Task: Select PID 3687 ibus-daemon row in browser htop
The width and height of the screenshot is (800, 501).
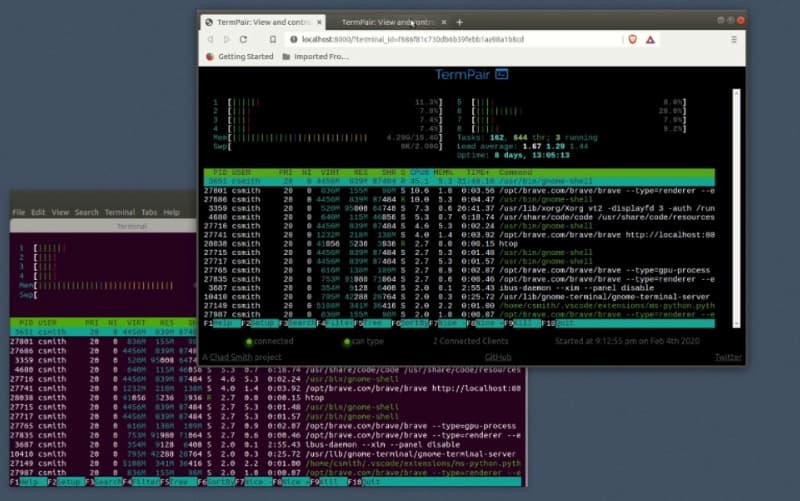Action: coord(459,288)
